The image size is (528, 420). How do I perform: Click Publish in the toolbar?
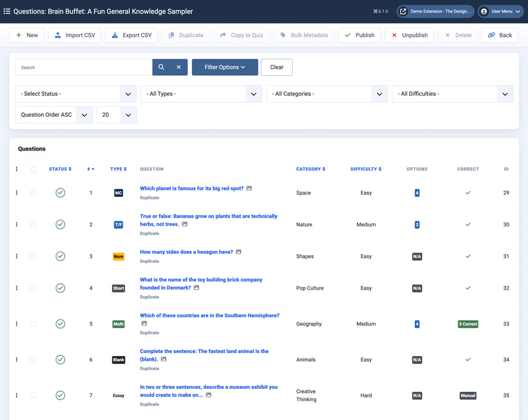click(x=359, y=35)
